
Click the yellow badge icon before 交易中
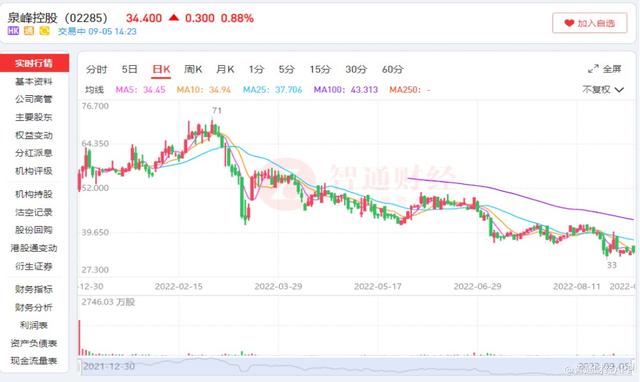click(44, 31)
